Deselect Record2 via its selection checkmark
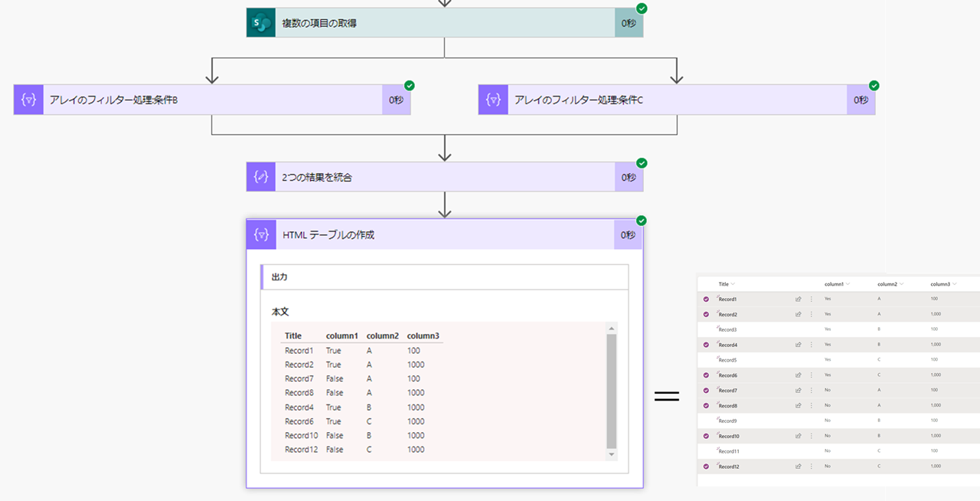Image resolution: width=980 pixels, height=501 pixels. point(706,314)
